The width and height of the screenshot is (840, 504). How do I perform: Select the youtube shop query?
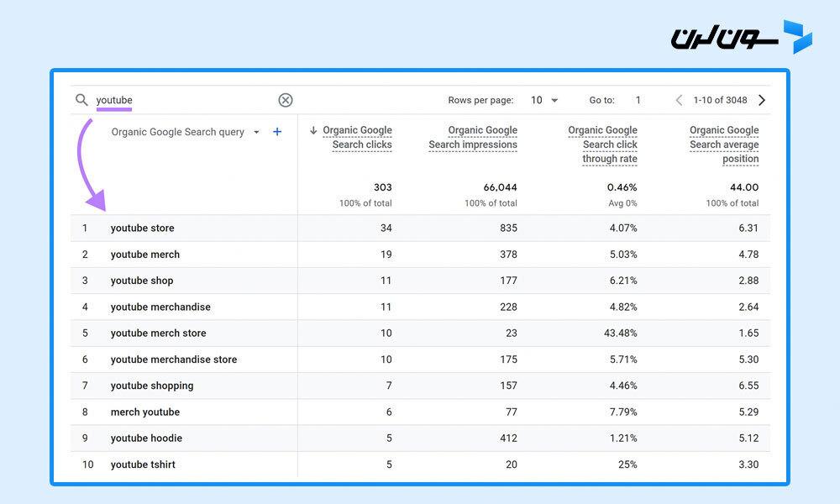142,281
